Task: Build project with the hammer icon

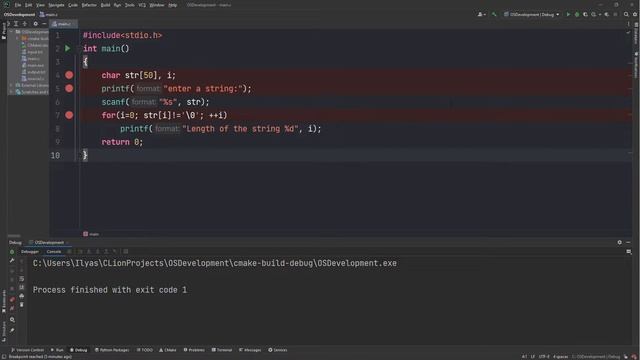Action: 494,14
